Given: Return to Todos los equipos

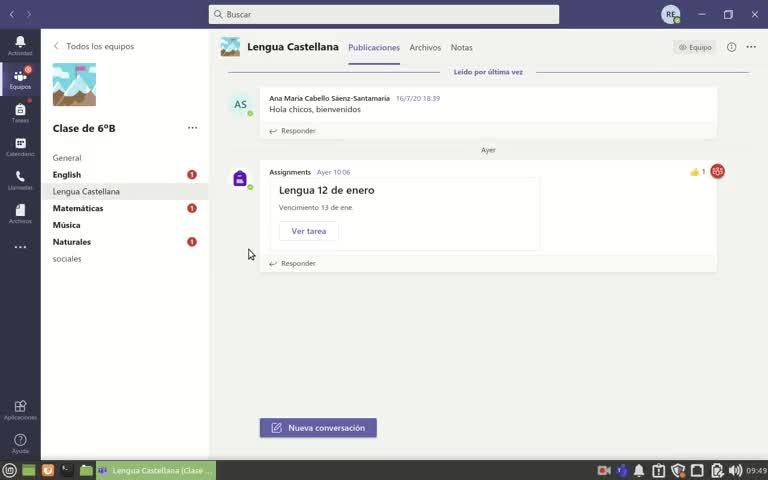Looking at the screenshot, I should [94, 46].
